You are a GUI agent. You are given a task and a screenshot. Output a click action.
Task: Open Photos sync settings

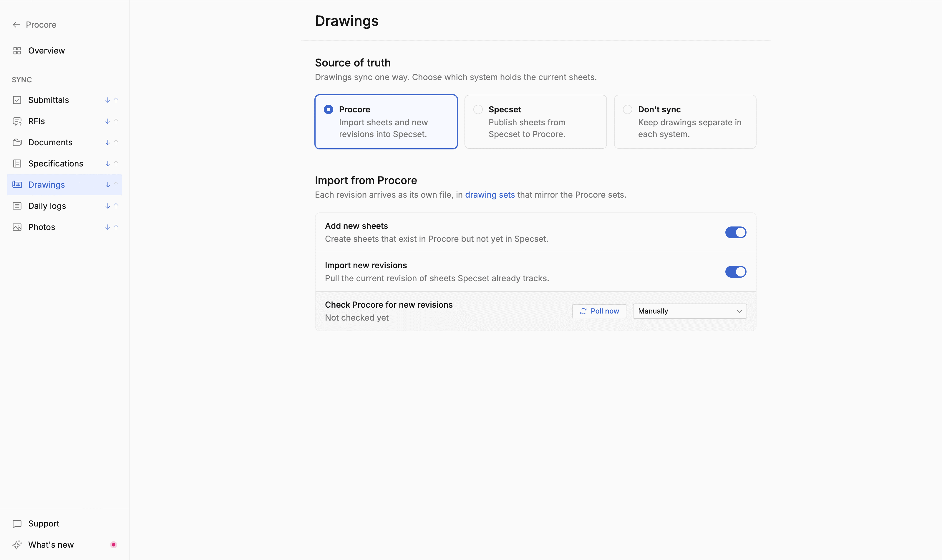(64, 227)
